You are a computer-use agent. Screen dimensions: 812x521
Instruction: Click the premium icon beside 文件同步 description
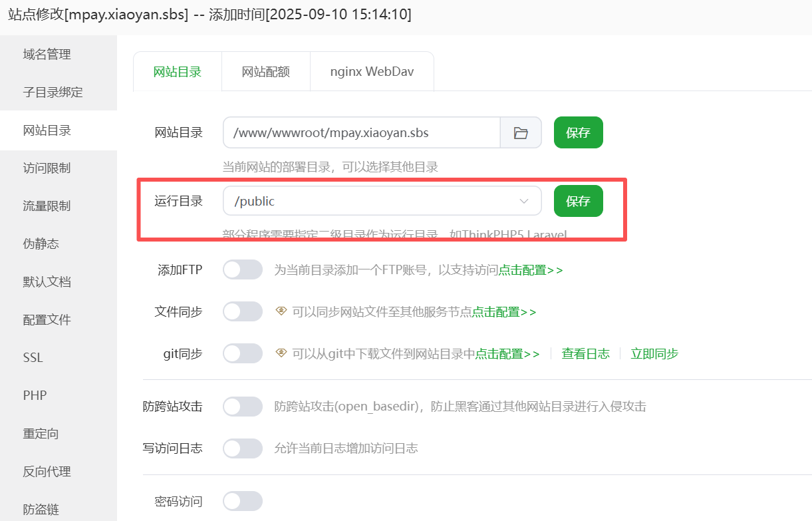click(x=281, y=311)
